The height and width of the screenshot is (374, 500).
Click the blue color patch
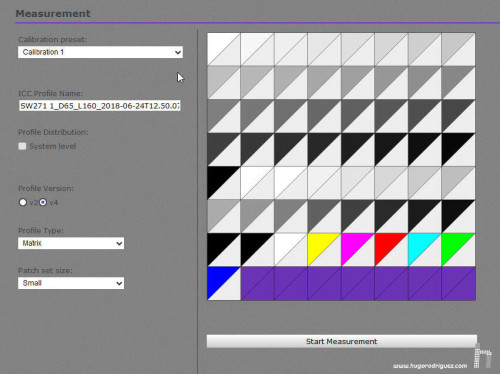pyautogui.click(x=224, y=283)
